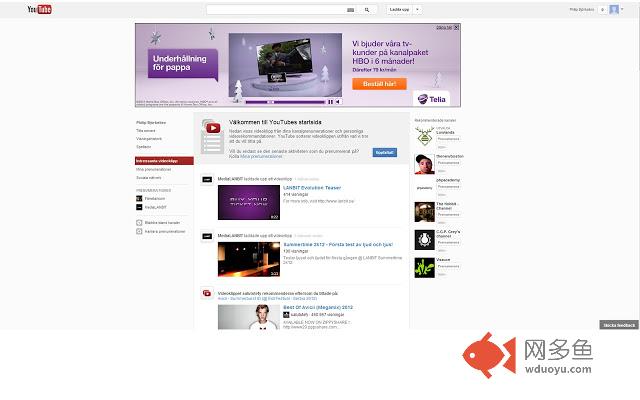640x400 pixels.
Task: Click the account name in the top bar
Action: click(582, 9)
